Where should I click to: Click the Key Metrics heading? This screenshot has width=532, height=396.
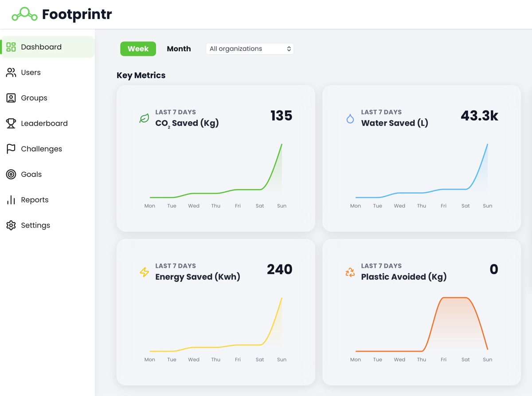tap(141, 75)
